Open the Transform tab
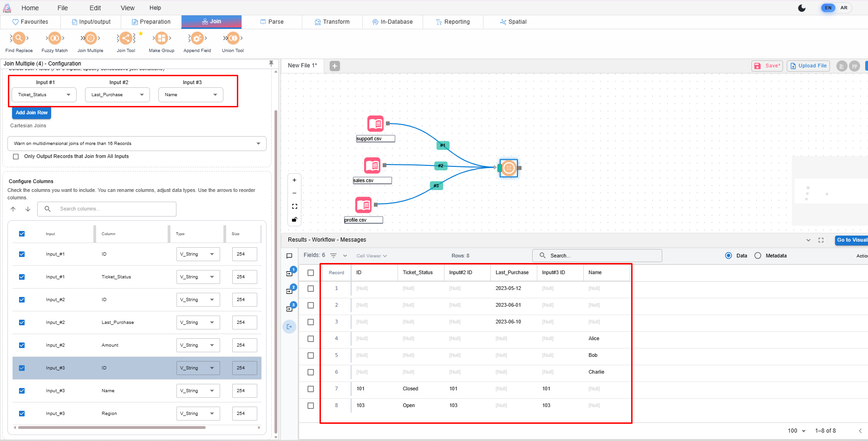Image resolution: width=868 pixels, height=441 pixels. click(332, 22)
